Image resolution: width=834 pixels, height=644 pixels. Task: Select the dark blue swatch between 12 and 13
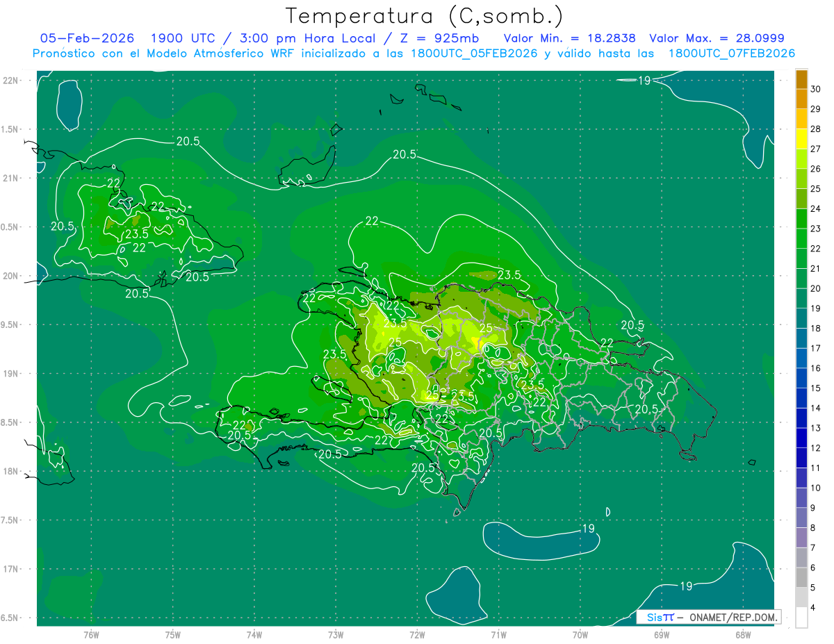801,438
